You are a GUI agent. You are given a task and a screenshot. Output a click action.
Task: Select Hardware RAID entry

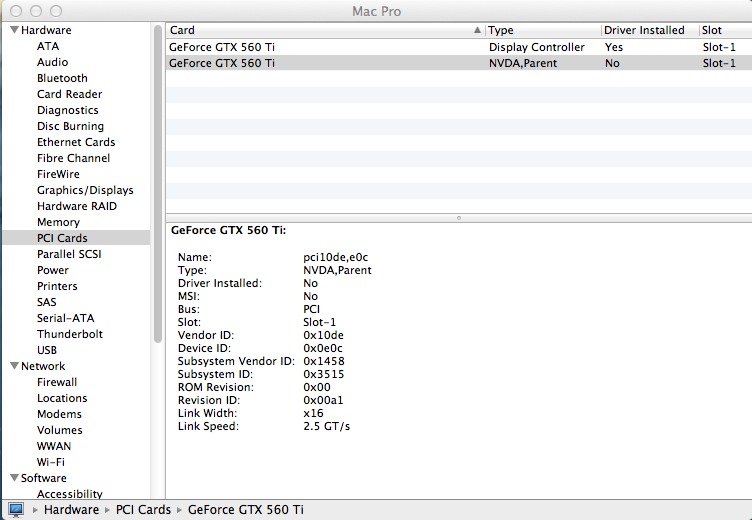[x=77, y=206]
